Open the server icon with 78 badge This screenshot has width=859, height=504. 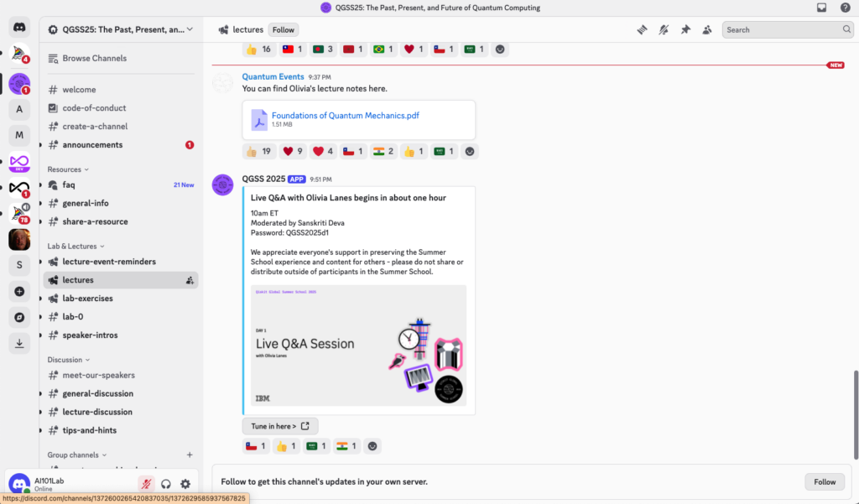pyautogui.click(x=19, y=214)
